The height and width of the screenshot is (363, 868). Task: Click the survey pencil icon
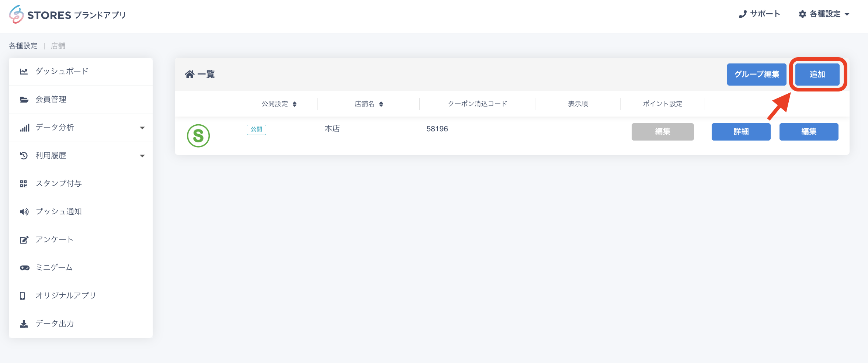(x=24, y=240)
